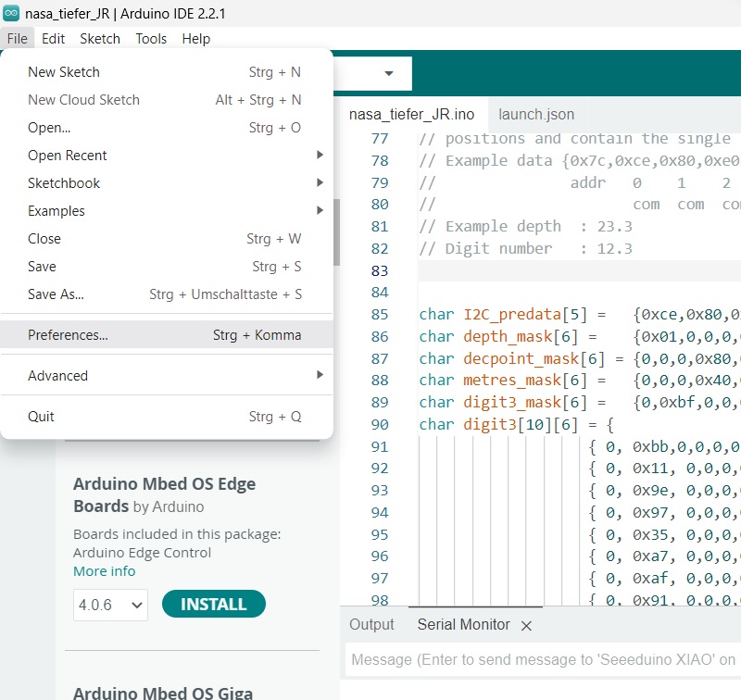Click 0xbb value on line 91
Screen dimensions: 741x700
click(651, 447)
